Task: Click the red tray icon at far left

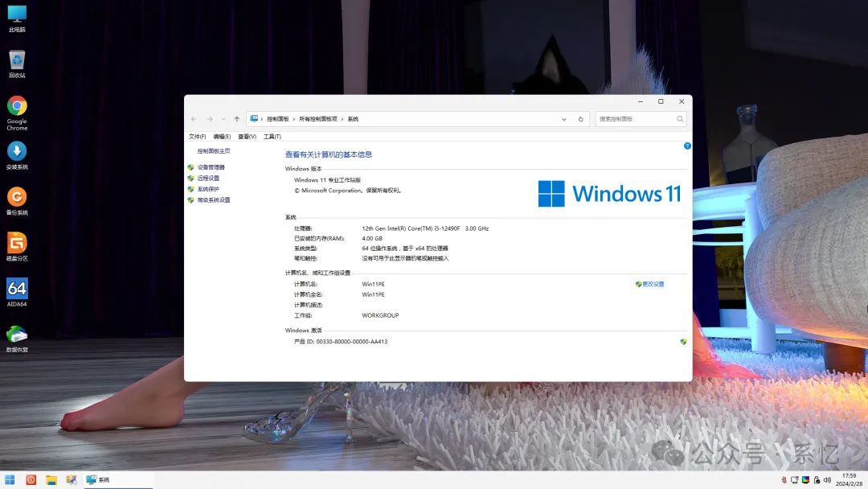Action: click(784, 480)
